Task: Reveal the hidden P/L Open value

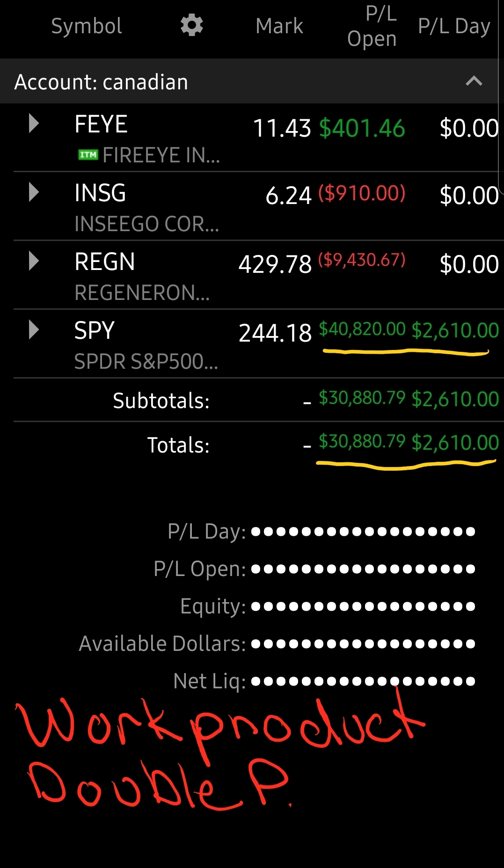Action: pos(363,569)
